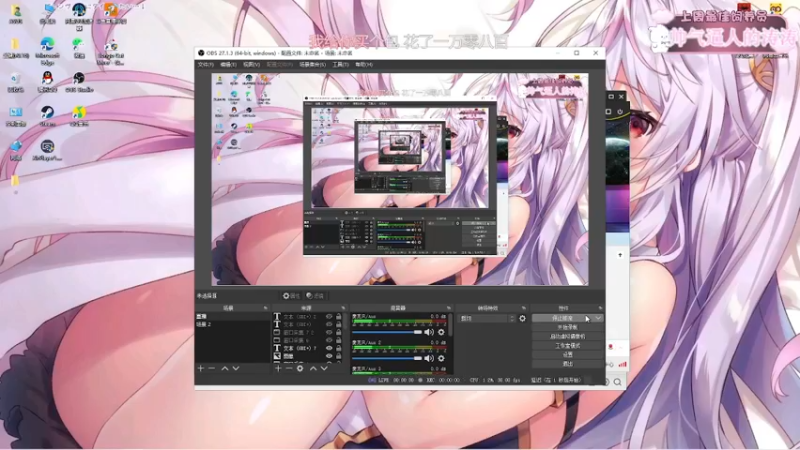The height and width of the screenshot is (450, 800).
Task: Open the Recycle Bin on the desktop
Action: (16, 82)
